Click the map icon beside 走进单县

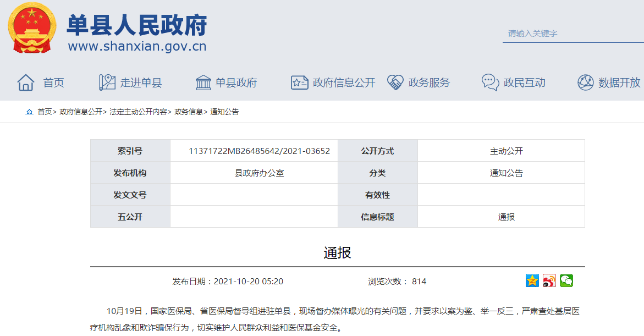coord(107,82)
